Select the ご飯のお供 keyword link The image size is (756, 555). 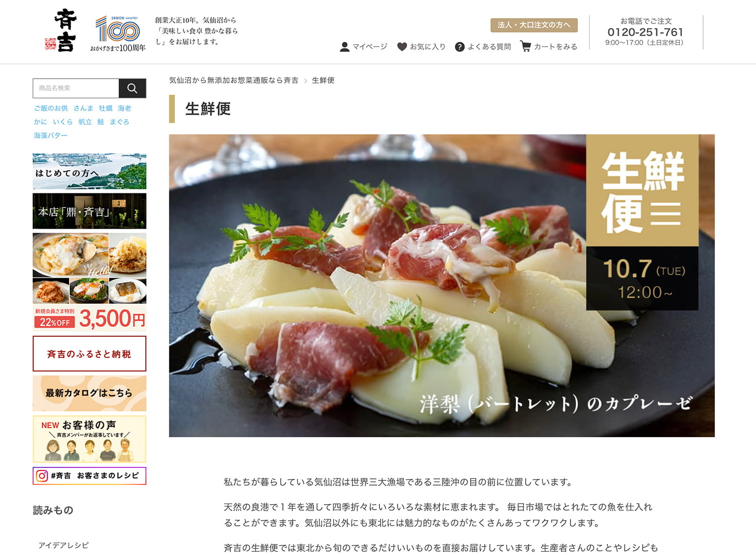click(51, 108)
